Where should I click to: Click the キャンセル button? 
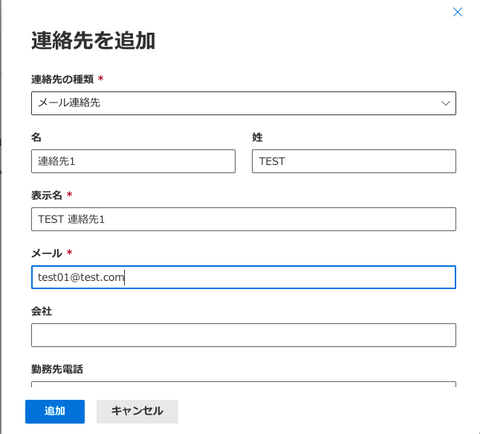[x=137, y=412]
